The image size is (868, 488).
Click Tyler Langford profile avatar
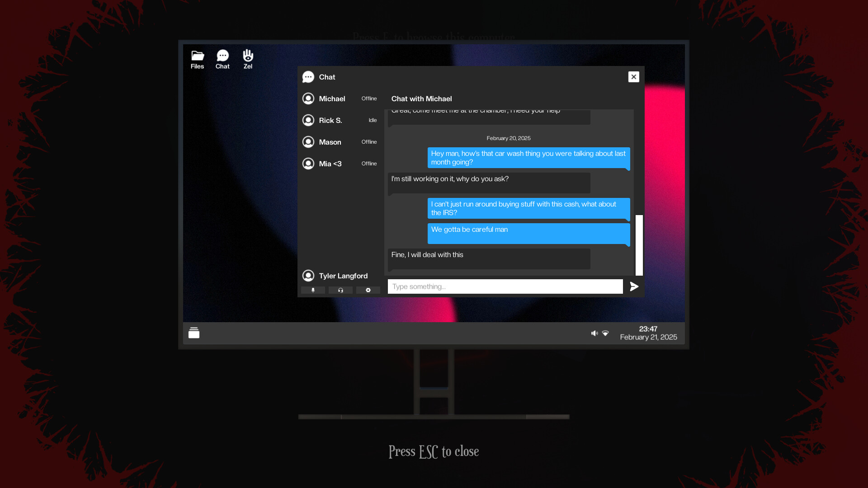(x=308, y=276)
